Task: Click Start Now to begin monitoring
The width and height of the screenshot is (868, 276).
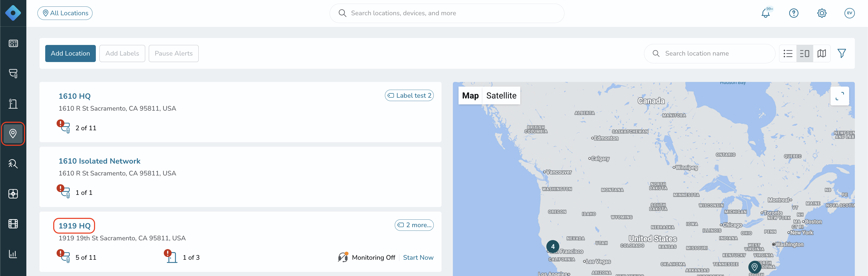Action: [x=418, y=257]
